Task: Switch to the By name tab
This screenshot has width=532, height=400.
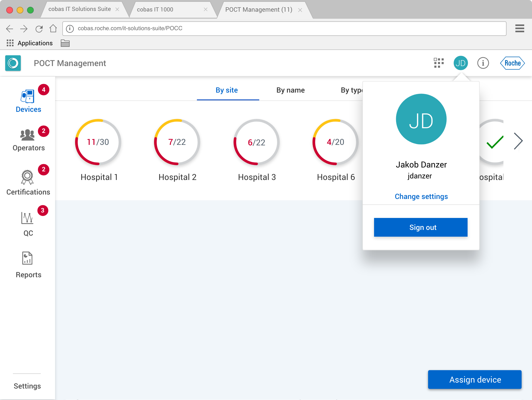Action: point(290,90)
